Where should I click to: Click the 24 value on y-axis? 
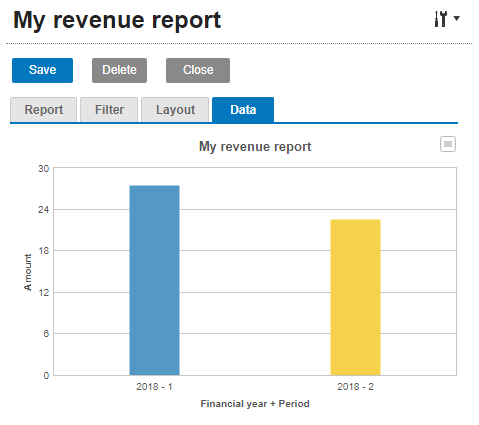(43, 210)
